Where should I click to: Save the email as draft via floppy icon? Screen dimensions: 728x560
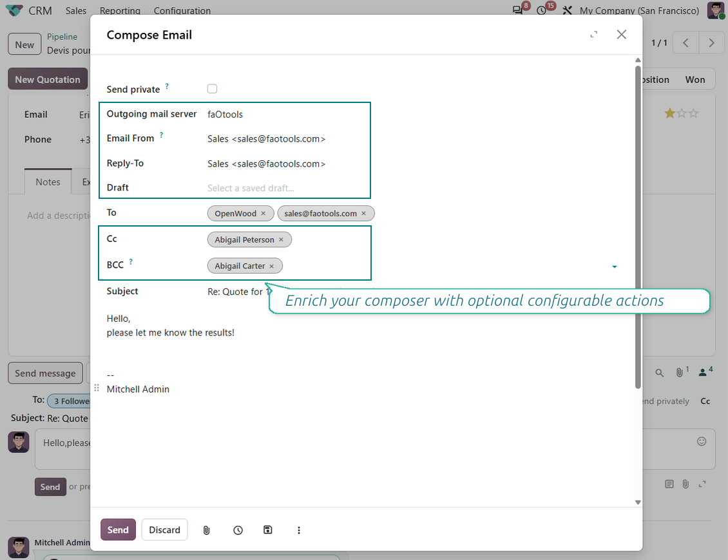point(268,530)
